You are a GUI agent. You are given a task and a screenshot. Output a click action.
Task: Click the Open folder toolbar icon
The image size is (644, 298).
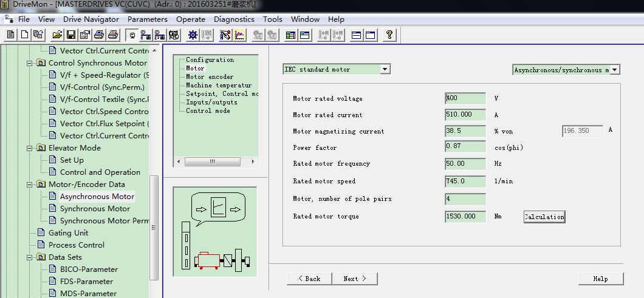[x=57, y=35]
